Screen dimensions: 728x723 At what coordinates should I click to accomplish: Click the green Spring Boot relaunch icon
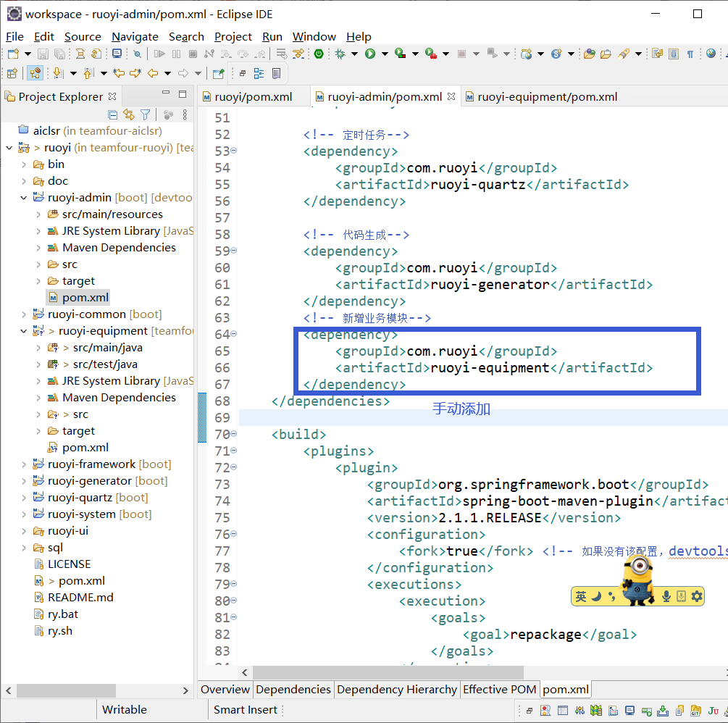(x=319, y=54)
